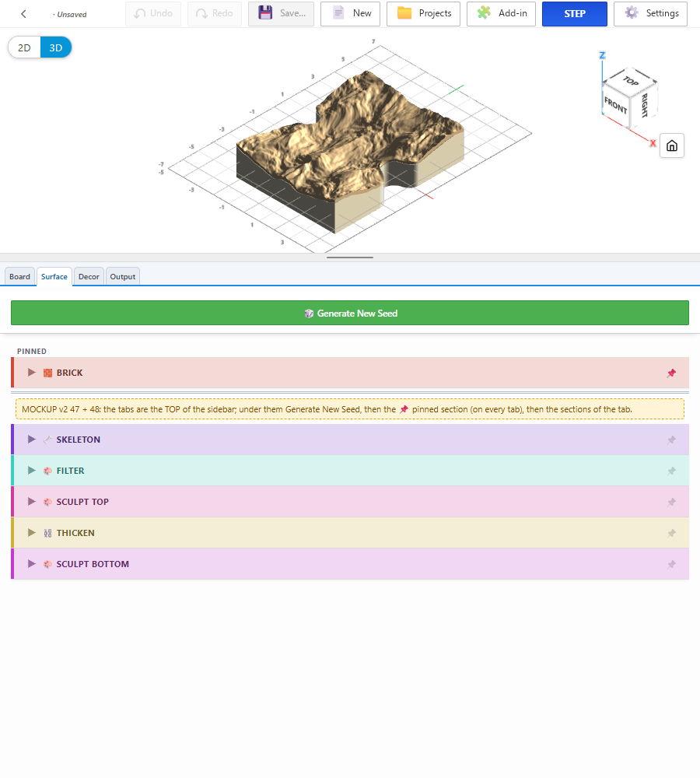The image size is (700, 778).
Task: Click Generate New Seed
Action: pyautogui.click(x=350, y=313)
